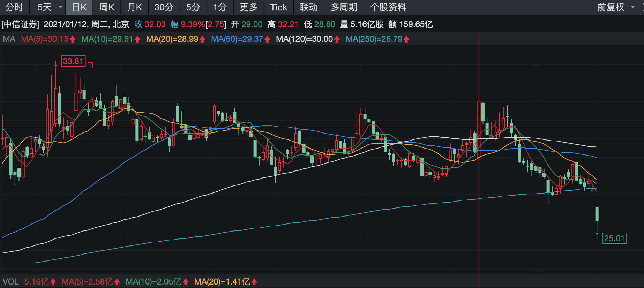Click the 25.01 low price marker
Image resolution: width=644 pixels, height=288 pixels.
click(x=614, y=238)
